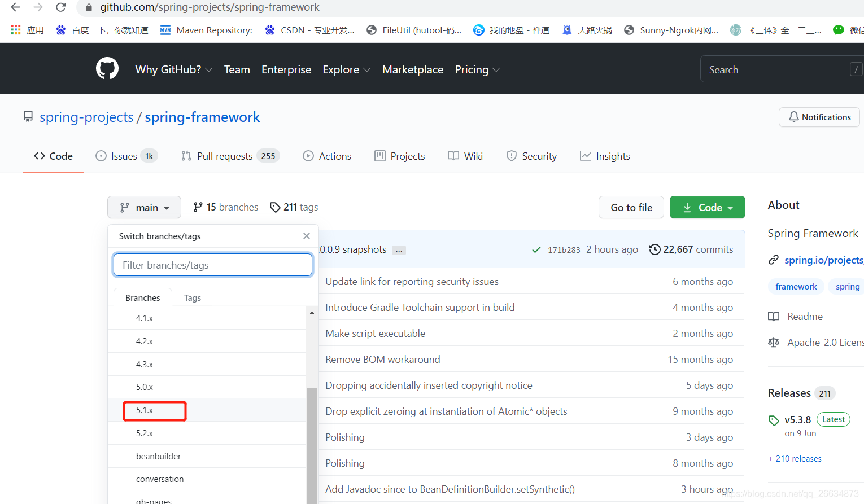Image resolution: width=864 pixels, height=504 pixels.
Task: Reload the page with the refresh icon
Action: (x=60, y=7)
